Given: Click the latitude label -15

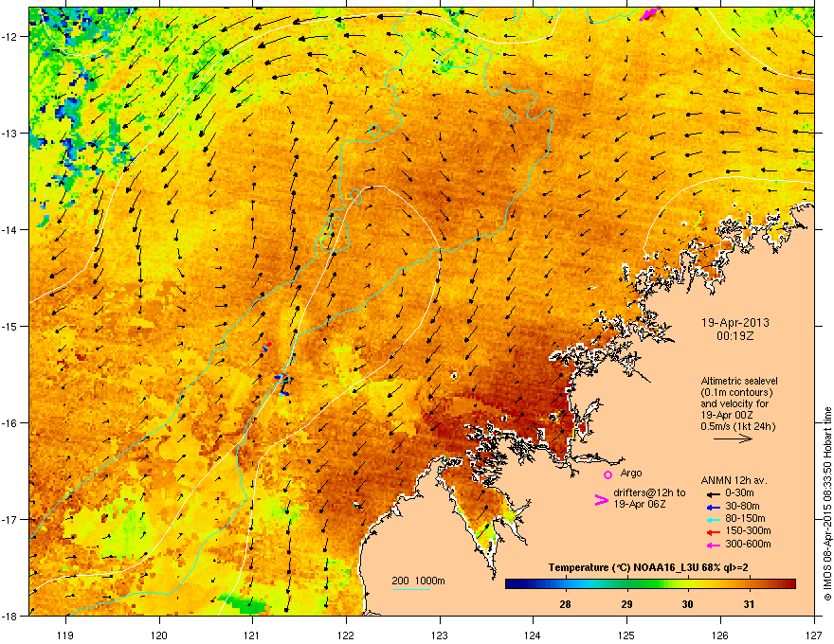Looking at the screenshot, I should pyautogui.click(x=10, y=326).
